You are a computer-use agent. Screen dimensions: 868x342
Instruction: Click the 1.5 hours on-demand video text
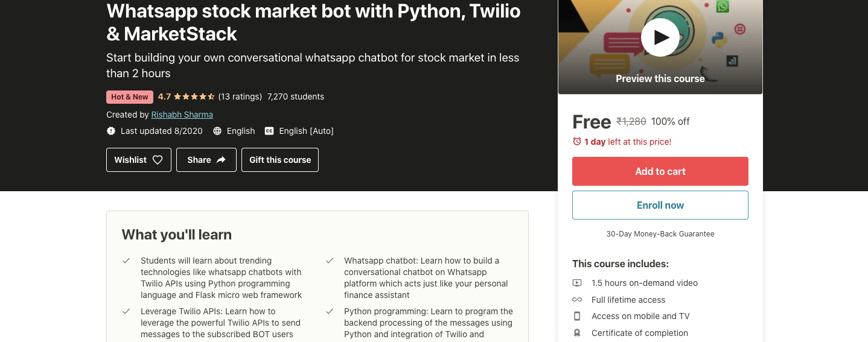(644, 283)
